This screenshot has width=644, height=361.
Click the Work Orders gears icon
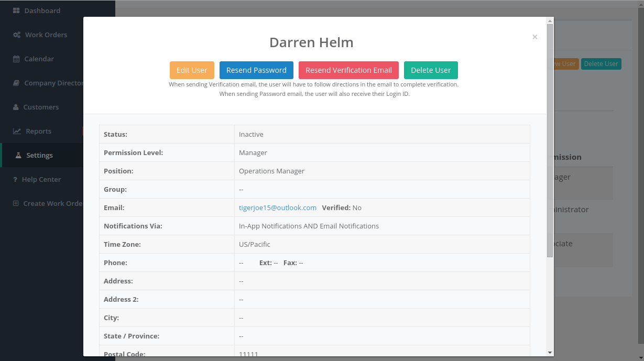(17, 35)
